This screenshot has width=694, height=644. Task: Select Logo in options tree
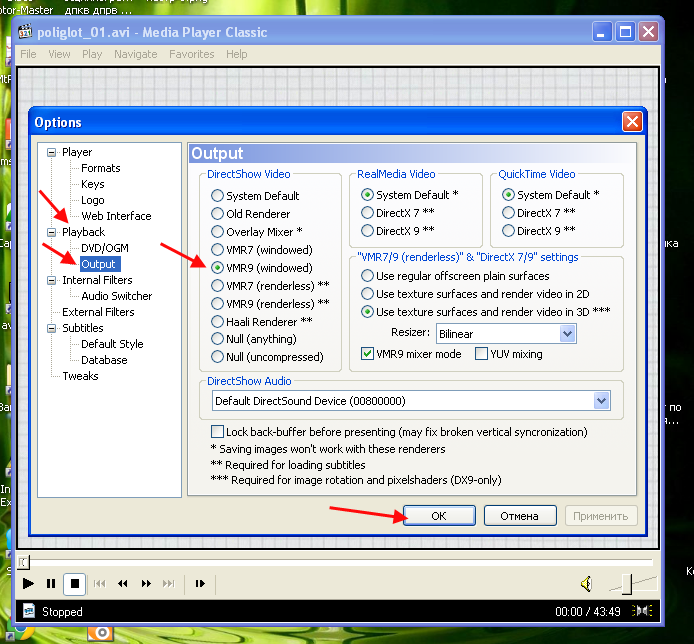coord(93,200)
